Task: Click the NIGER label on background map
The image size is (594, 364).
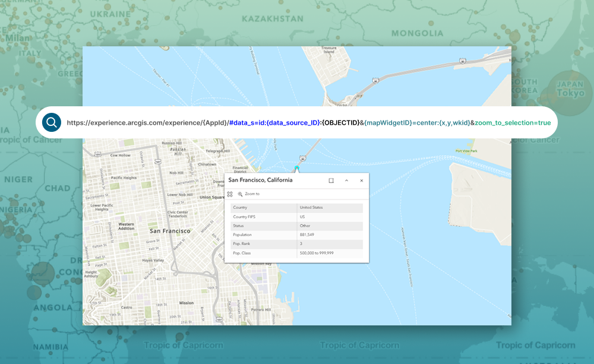Action: click(x=18, y=179)
